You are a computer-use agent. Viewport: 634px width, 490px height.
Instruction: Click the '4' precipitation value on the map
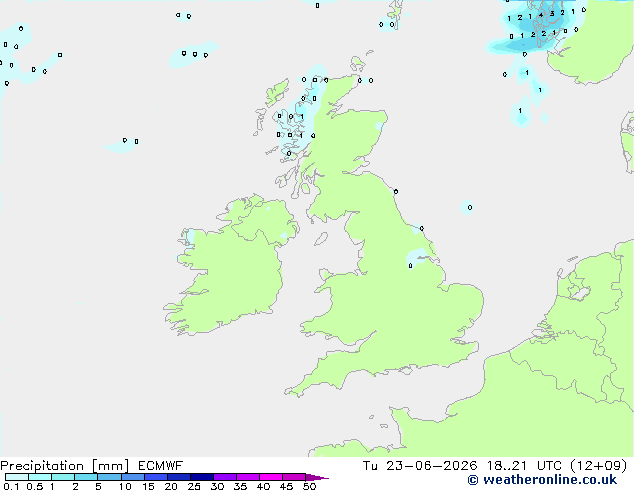tap(541, 15)
